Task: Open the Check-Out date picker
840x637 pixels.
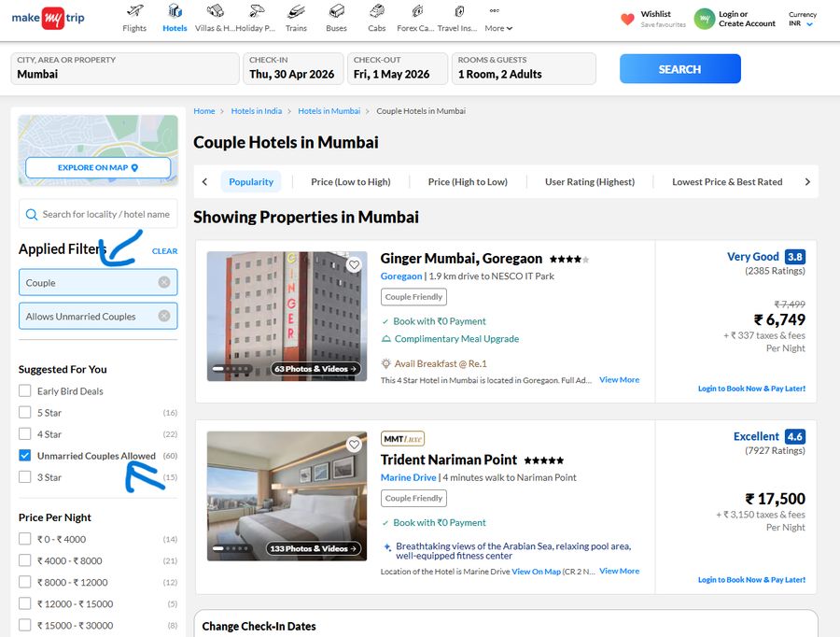Action: [397, 68]
